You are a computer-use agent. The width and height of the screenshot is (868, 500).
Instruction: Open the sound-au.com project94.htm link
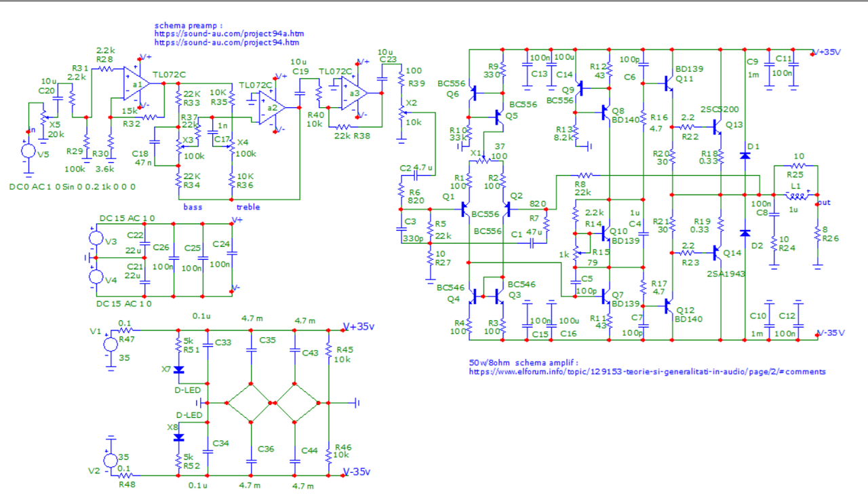click(x=226, y=42)
